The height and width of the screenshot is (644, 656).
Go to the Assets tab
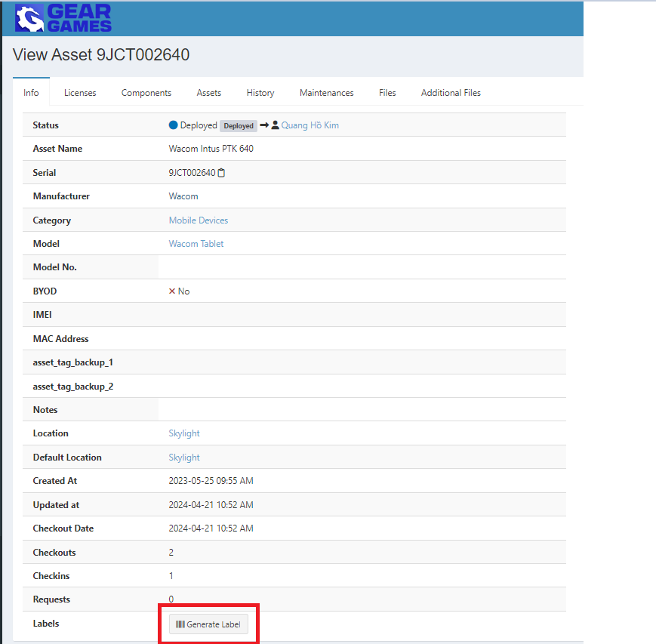click(209, 93)
